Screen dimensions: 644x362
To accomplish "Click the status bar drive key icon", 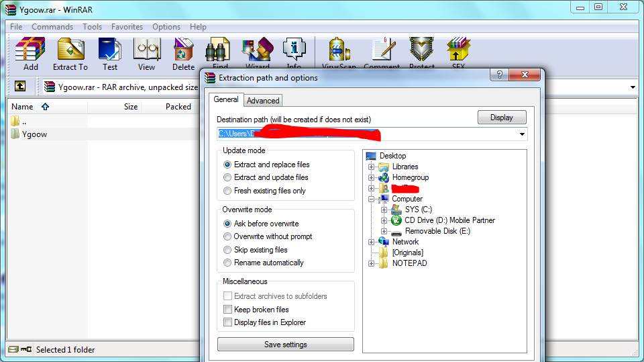I will click(x=19, y=349).
